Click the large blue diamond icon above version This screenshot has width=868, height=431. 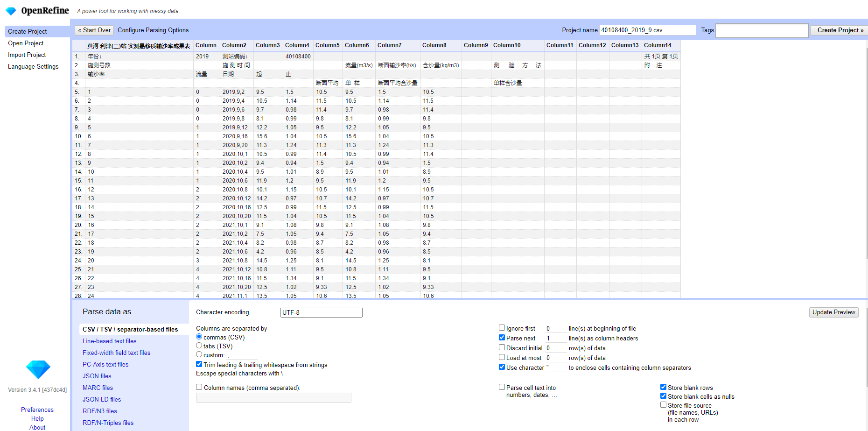pos(38,369)
